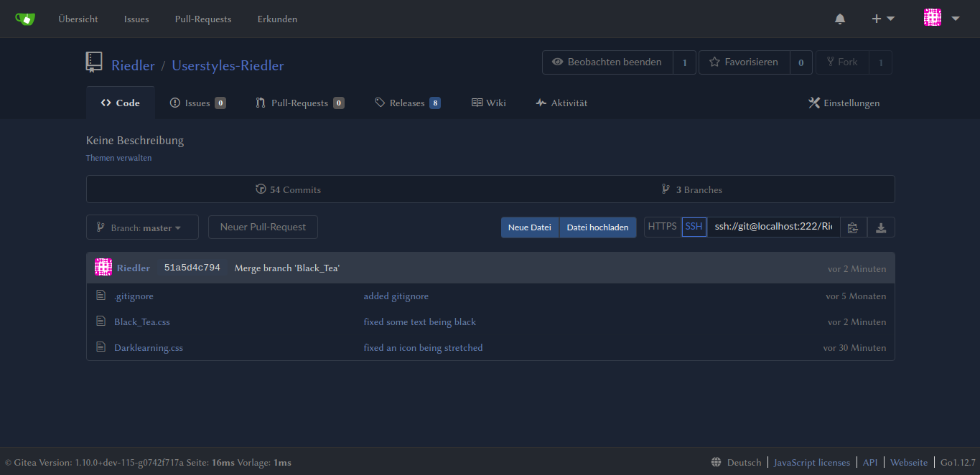Screen dimensions: 980x475
Task: Click the .gitignore file icon
Action: pyautogui.click(x=101, y=296)
